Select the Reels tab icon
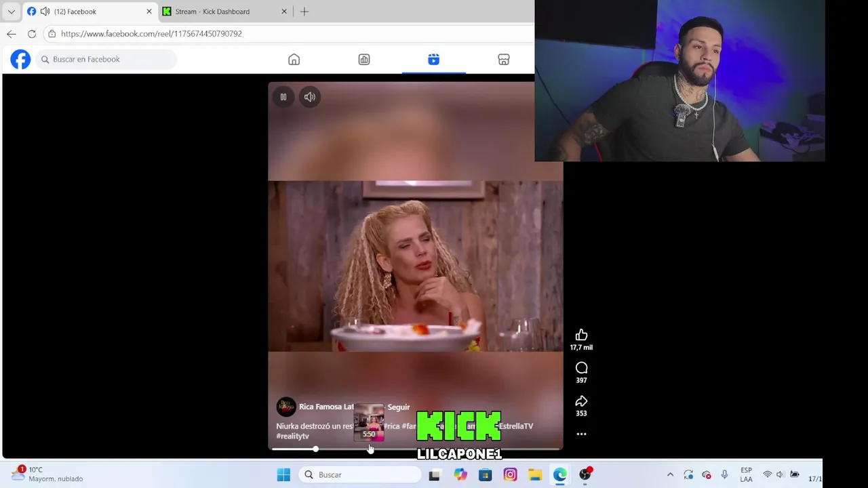Screen dimensions: 868x488 433,60
